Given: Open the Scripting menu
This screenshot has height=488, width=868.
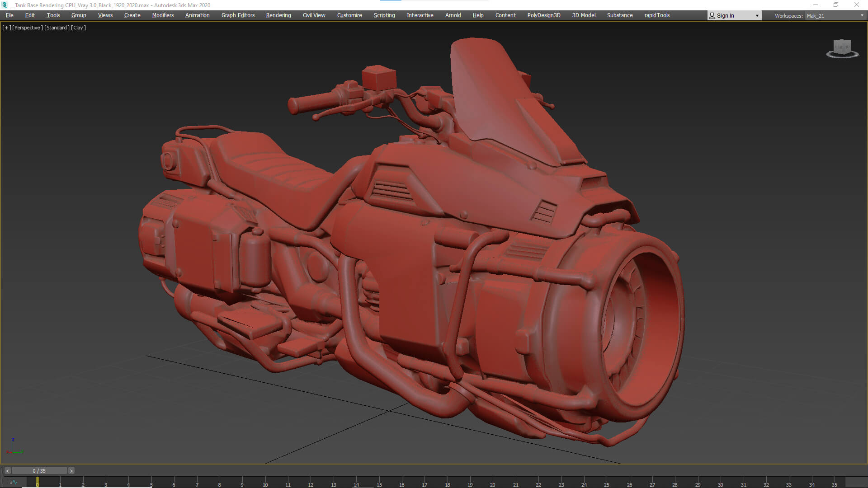Looking at the screenshot, I should tap(384, 15).
